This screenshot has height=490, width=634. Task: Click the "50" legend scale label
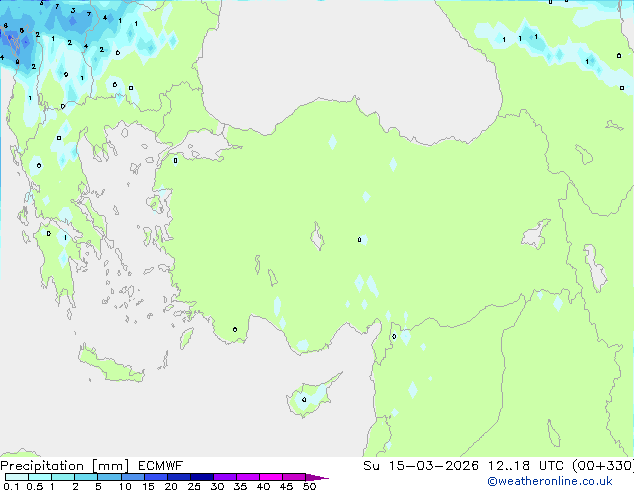(309, 486)
